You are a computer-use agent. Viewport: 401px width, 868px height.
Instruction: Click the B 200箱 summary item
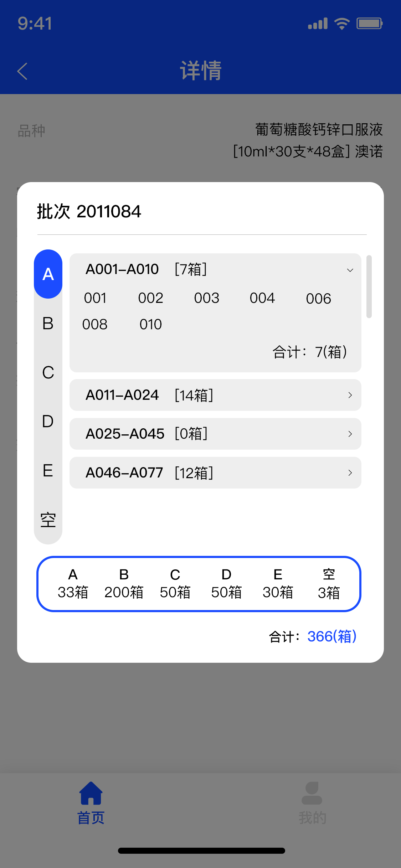click(124, 584)
